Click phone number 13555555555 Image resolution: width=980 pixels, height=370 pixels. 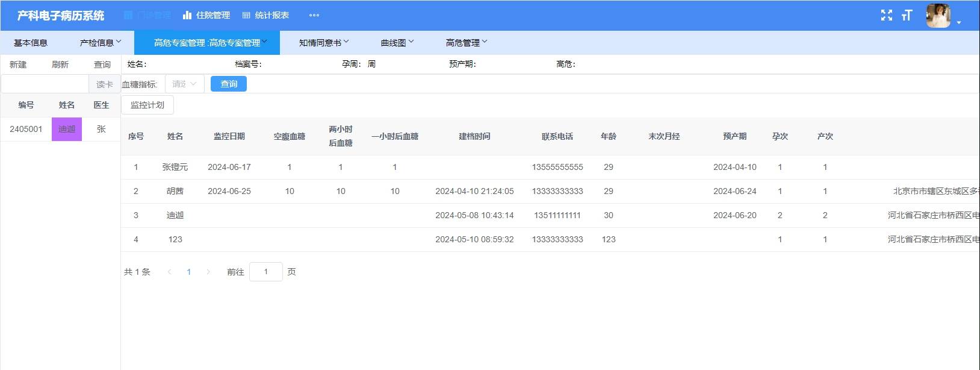coord(557,167)
